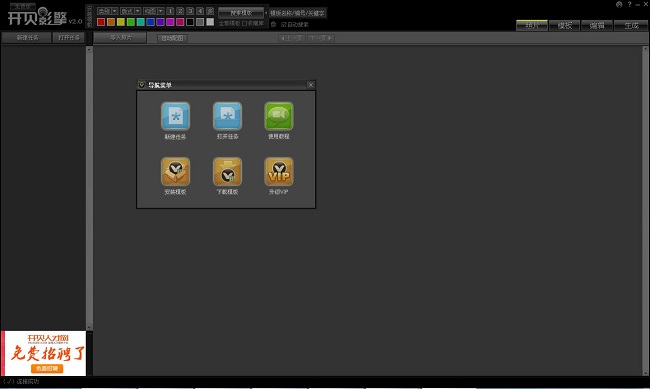This screenshot has width=650, height=389.
Task: Switch to the 模板 tab
Action: click(x=564, y=25)
